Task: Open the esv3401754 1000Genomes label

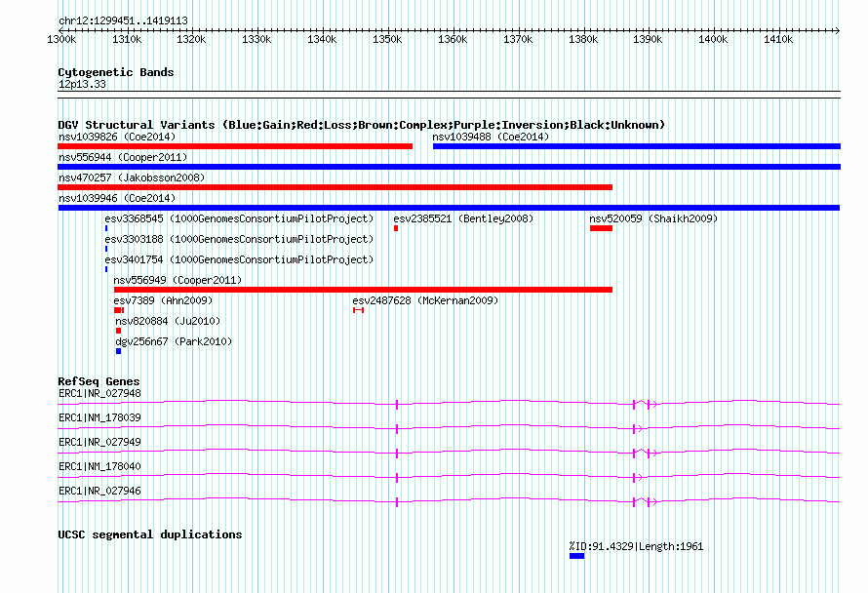Action: [239, 259]
